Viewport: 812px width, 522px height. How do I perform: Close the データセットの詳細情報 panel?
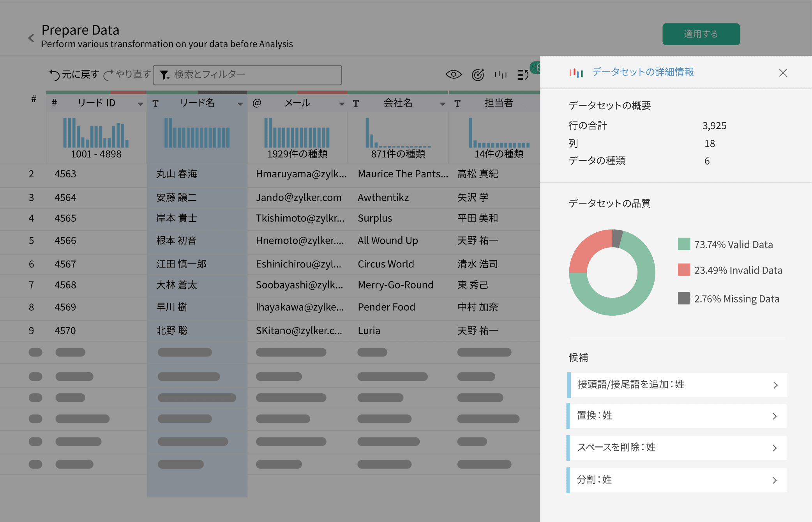[x=783, y=73]
